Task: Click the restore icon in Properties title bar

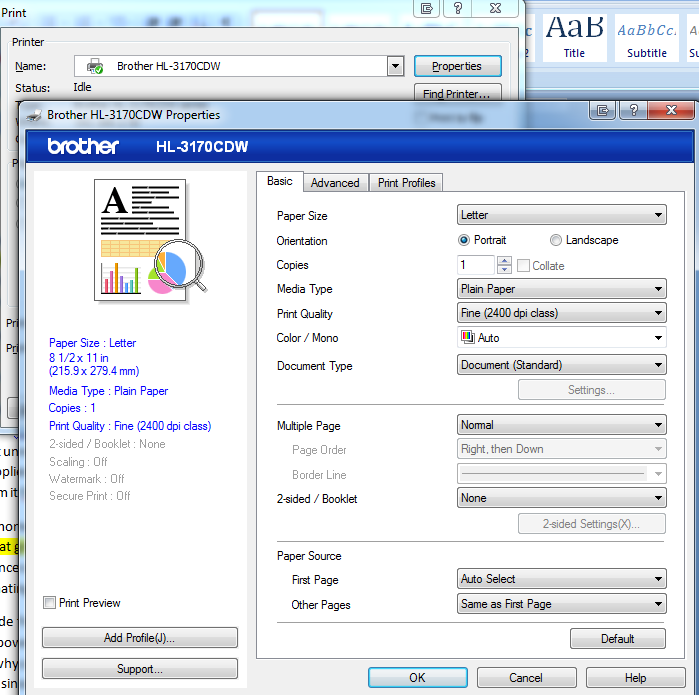Action: 602,110
